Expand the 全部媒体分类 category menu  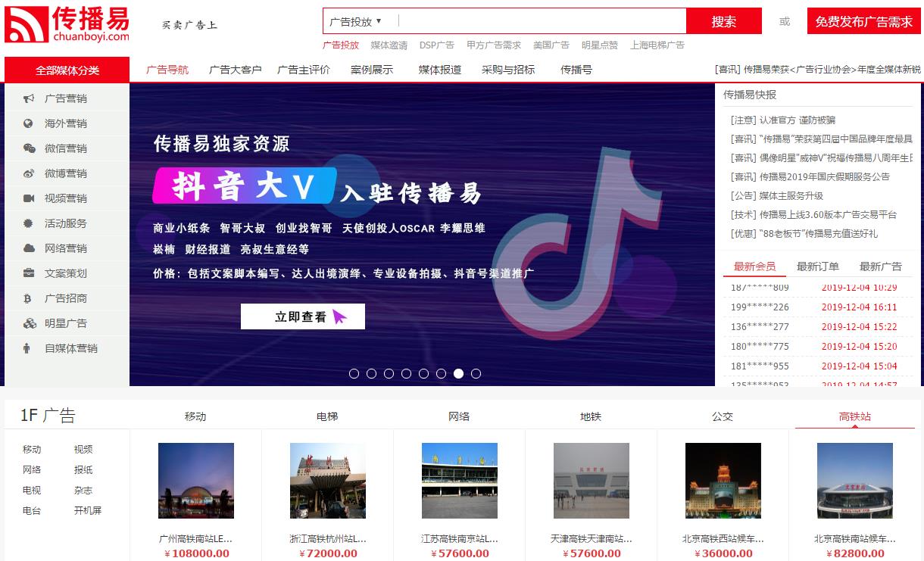[67, 70]
